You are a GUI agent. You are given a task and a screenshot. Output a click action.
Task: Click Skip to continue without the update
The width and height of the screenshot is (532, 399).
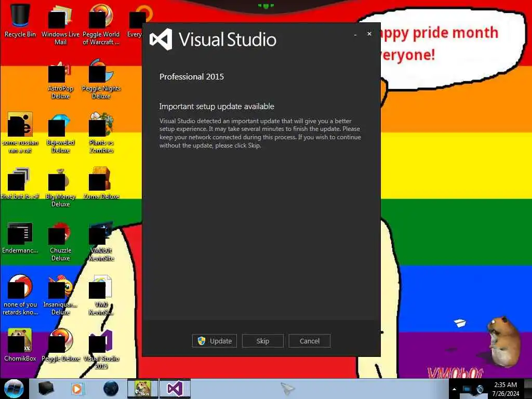click(x=262, y=341)
